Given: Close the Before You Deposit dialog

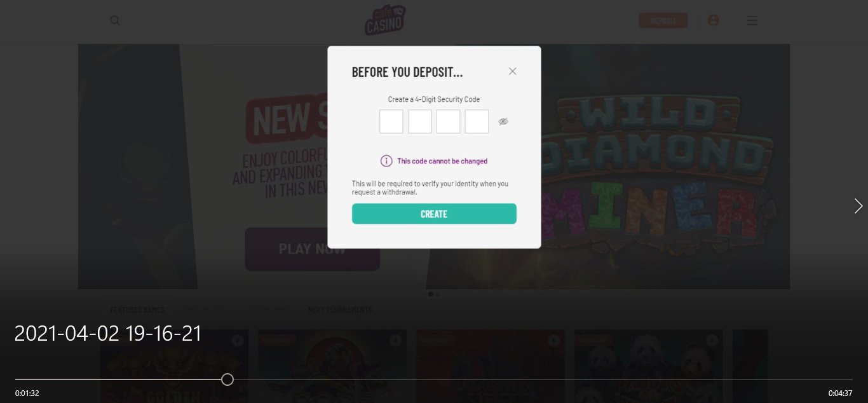Looking at the screenshot, I should coord(512,71).
